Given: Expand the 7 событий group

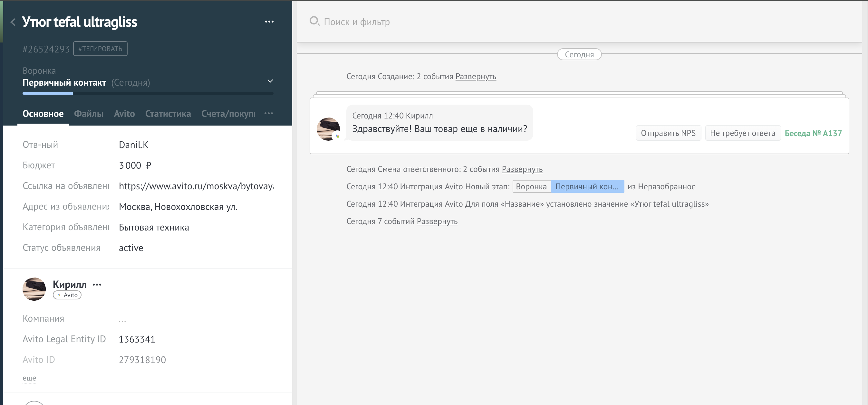Looking at the screenshot, I should (x=437, y=221).
